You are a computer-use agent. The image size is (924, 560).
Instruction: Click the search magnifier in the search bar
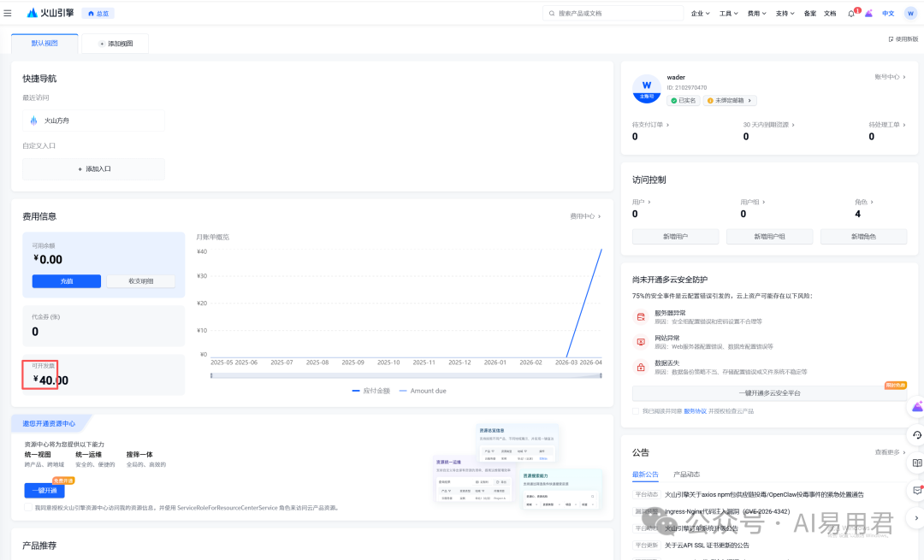point(552,13)
